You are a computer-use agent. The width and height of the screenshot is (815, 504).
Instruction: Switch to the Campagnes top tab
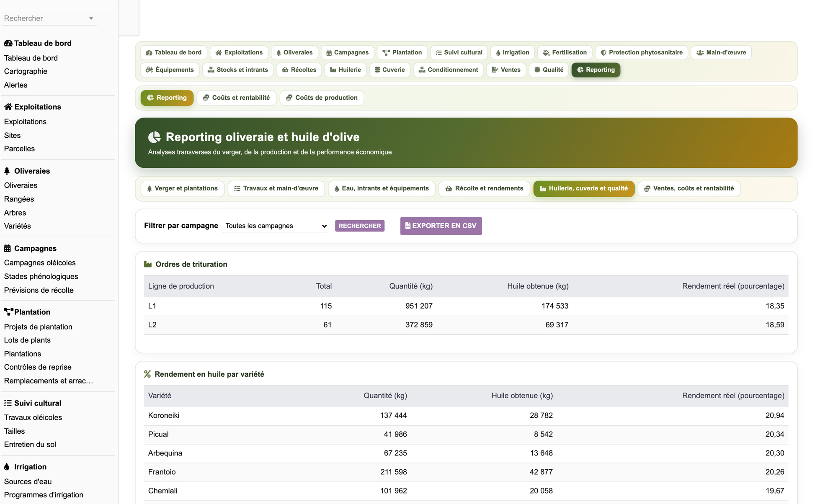click(x=348, y=53)
